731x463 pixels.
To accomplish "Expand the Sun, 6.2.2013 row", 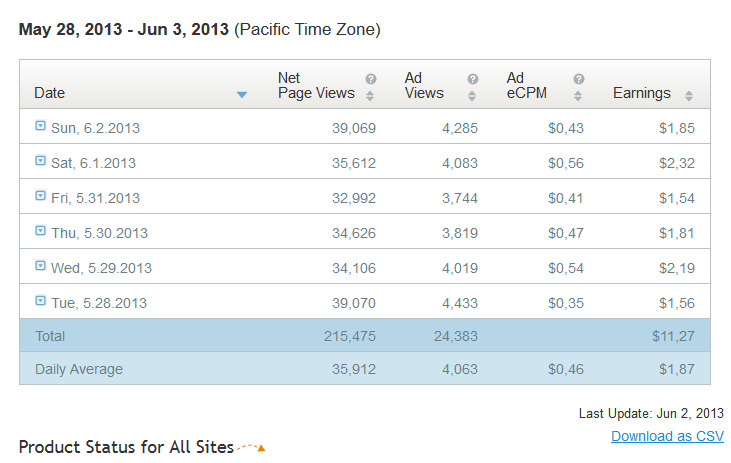I will pos(40,126).
